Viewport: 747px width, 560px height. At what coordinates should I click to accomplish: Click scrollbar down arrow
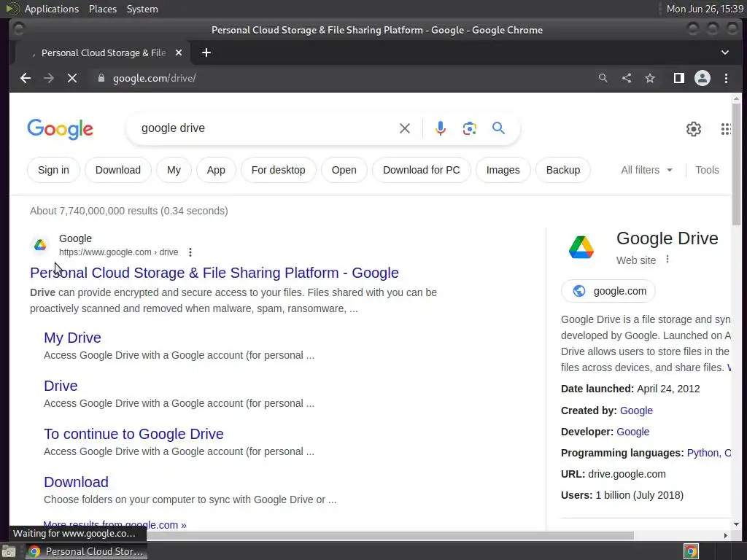pos(736,524)
